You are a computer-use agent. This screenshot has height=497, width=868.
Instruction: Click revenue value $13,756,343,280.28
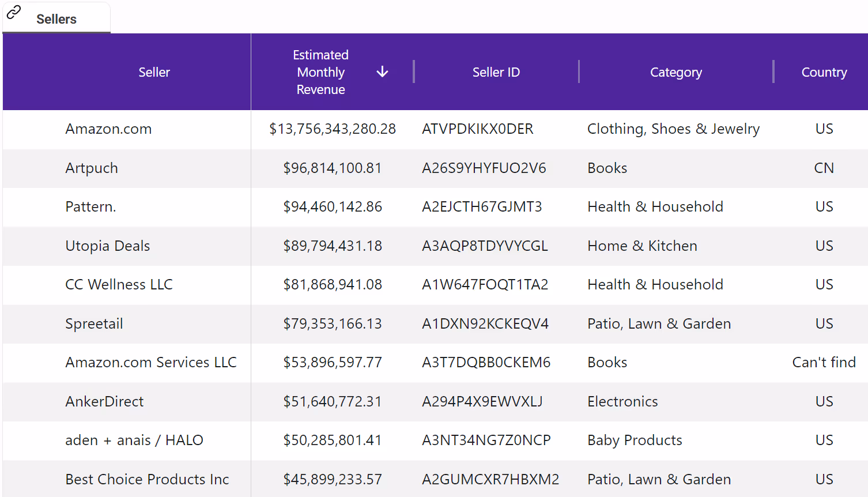pyautogui.click(x=333, y=129)
